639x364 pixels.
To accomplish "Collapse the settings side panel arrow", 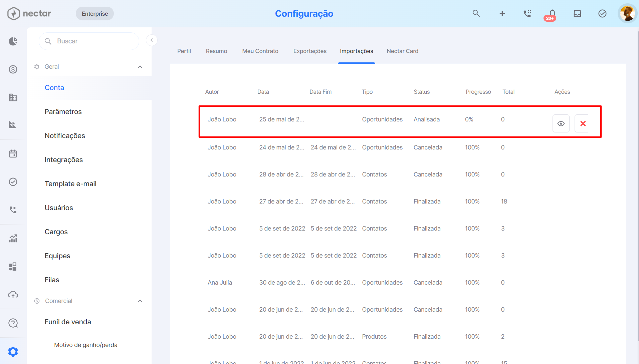I will (x=152, y=40).
